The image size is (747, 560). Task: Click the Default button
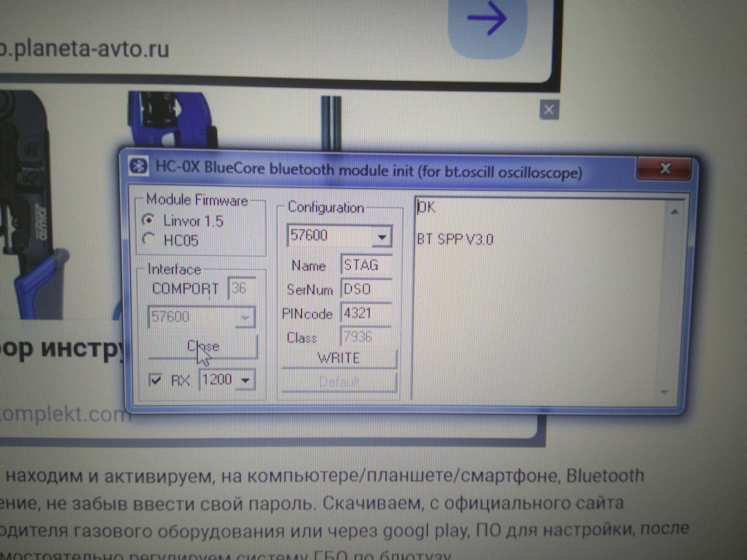(x=338, y=382)
